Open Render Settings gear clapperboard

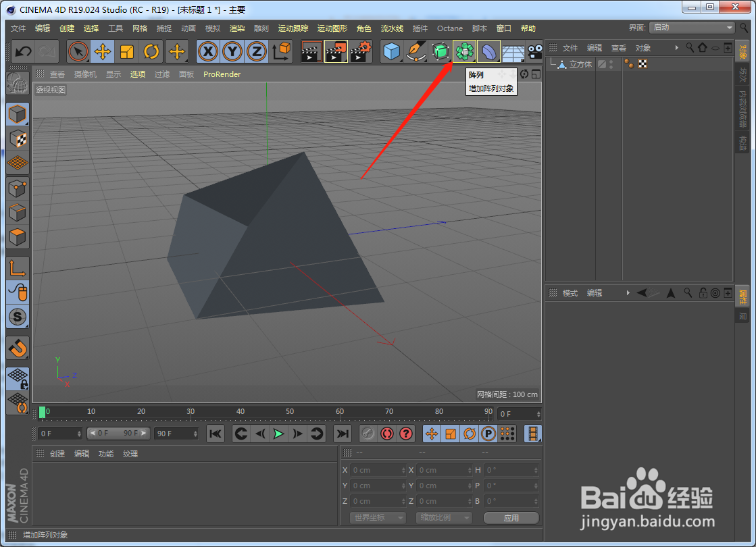tap(360, 51)
